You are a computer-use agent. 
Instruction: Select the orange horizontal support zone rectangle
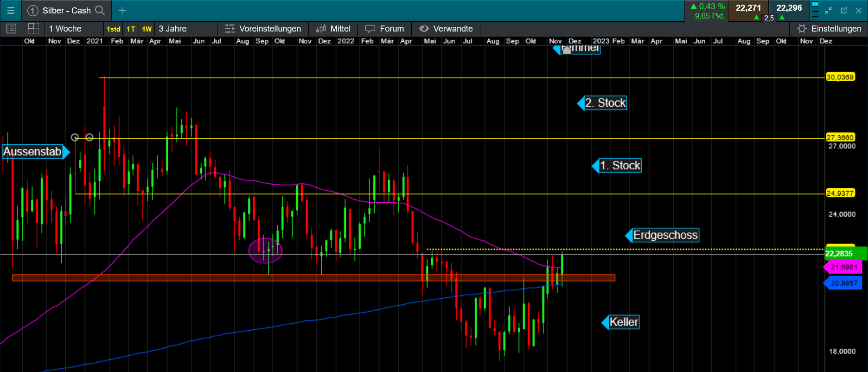pos(313,278)
